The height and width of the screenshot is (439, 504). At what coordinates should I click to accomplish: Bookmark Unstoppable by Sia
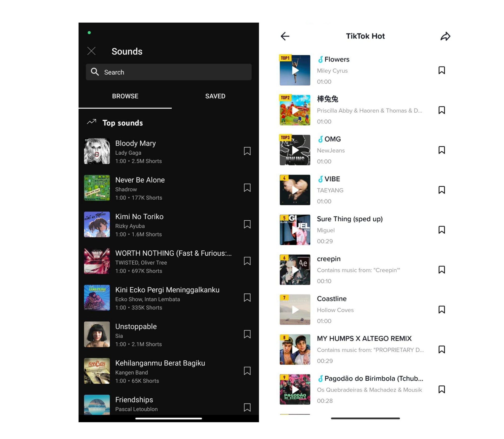[x=247, y=334]
